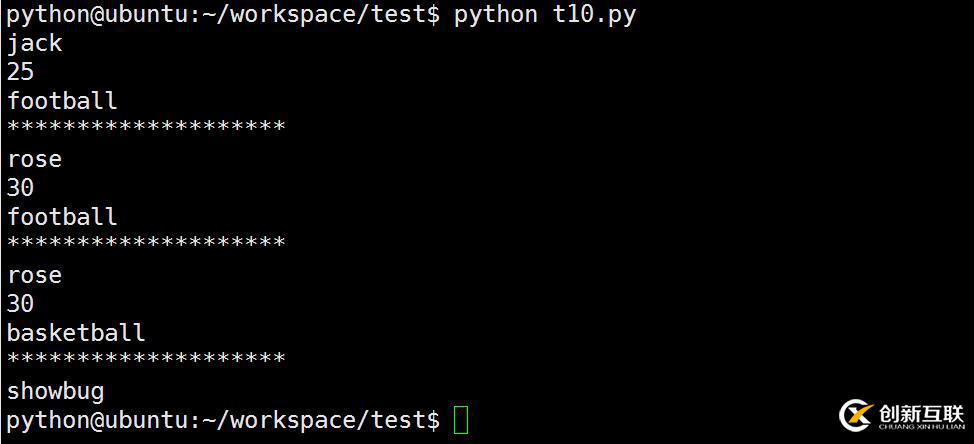Select the basketball output line
Screen dimensions: 974x444
[76, 333]
